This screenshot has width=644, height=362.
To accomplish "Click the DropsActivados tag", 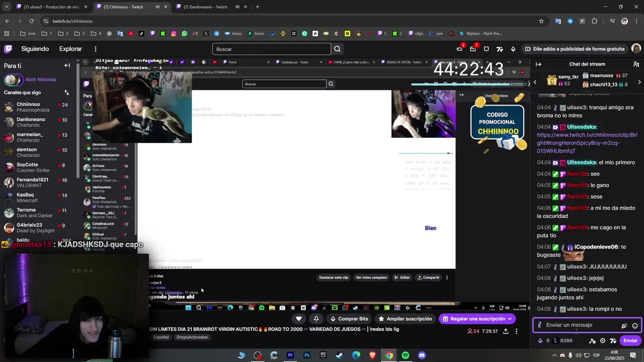I will coord(192,337).
